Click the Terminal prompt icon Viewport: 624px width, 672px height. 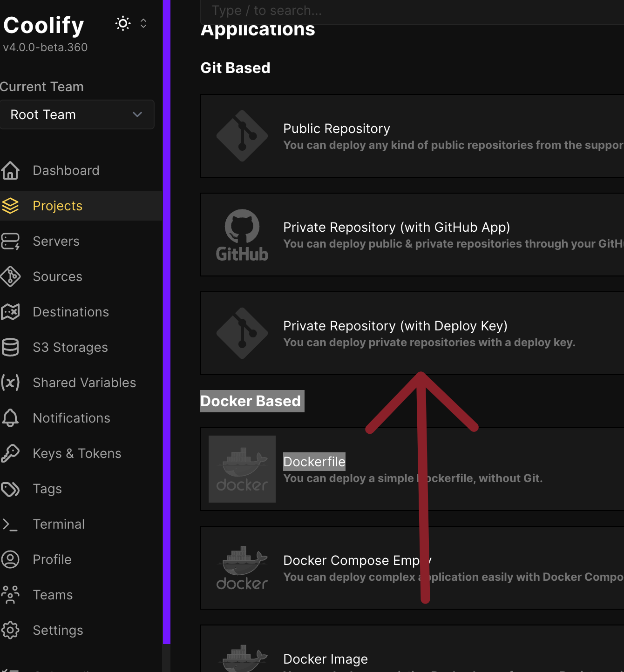coord(10,524)
